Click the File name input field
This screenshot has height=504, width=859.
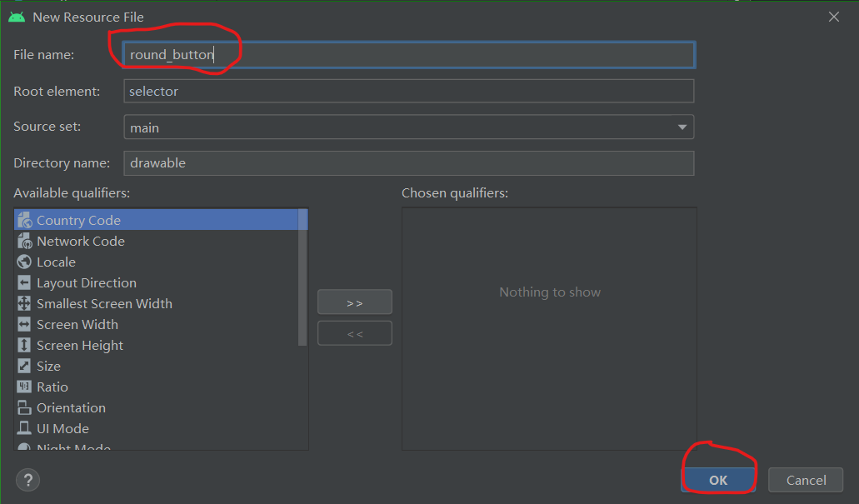(408, 55)
